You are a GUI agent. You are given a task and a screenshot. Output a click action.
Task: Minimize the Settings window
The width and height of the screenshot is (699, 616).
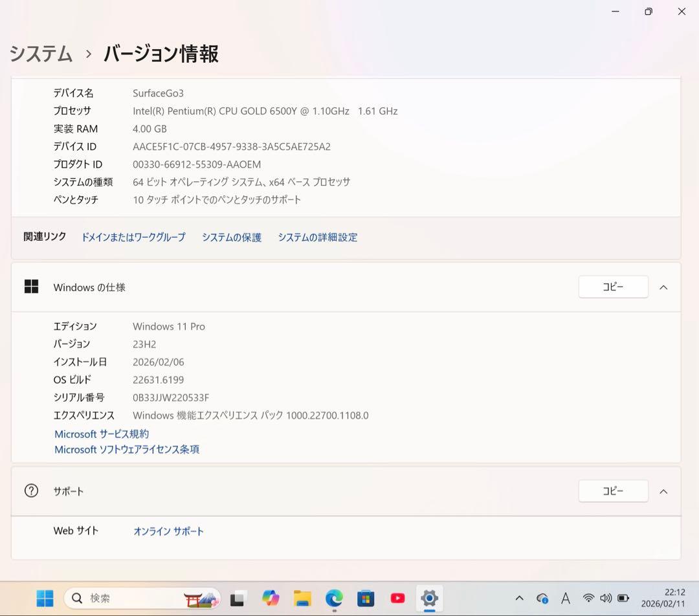click(x=616, y=12)
